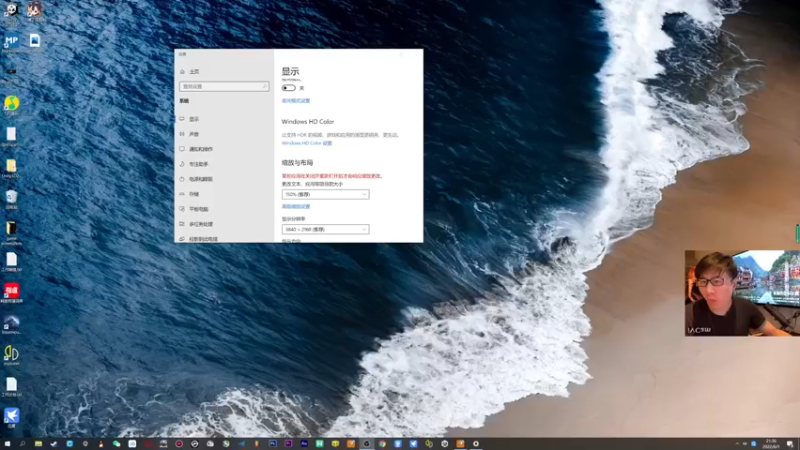Image resolution: width=800 pixels, height=450 pixels.
Task: Launch Premiere Pro from the taskbar
Action: point(288,444)
